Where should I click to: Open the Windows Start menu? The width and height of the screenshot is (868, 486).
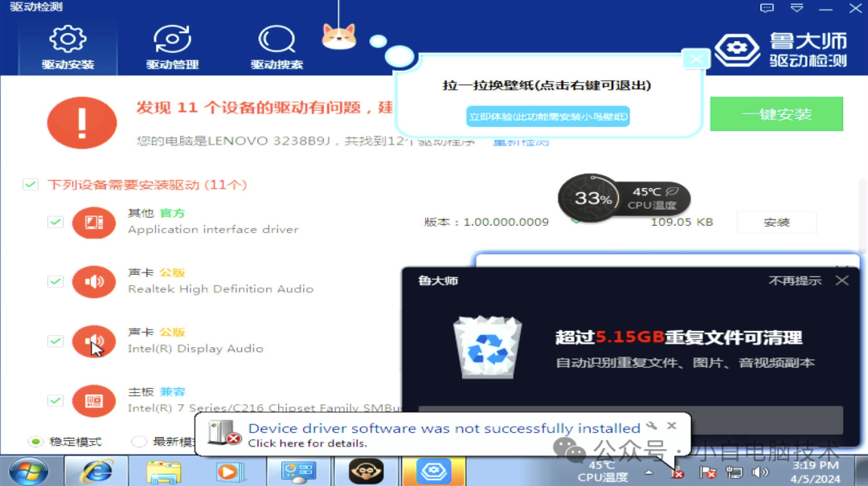pyautogui.click(x=27, y=472)
